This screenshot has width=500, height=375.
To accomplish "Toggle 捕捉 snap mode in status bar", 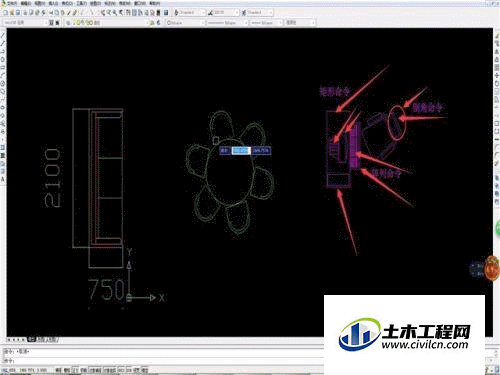I will click(x=59, y=370).
